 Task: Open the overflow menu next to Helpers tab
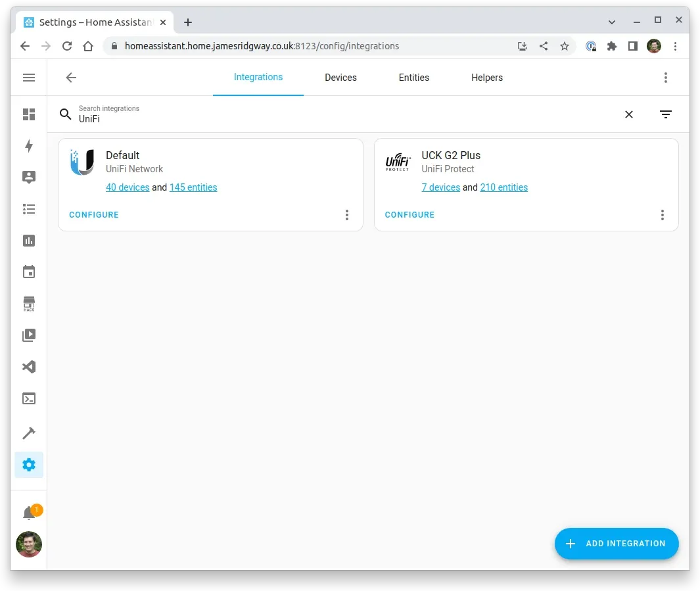pos(666,77)
